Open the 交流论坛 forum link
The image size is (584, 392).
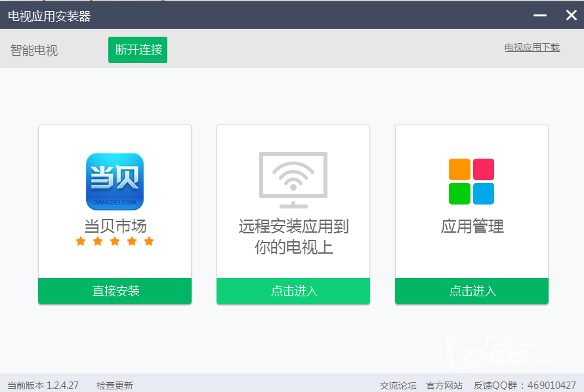pyautogui.click(x=398, y=385)
